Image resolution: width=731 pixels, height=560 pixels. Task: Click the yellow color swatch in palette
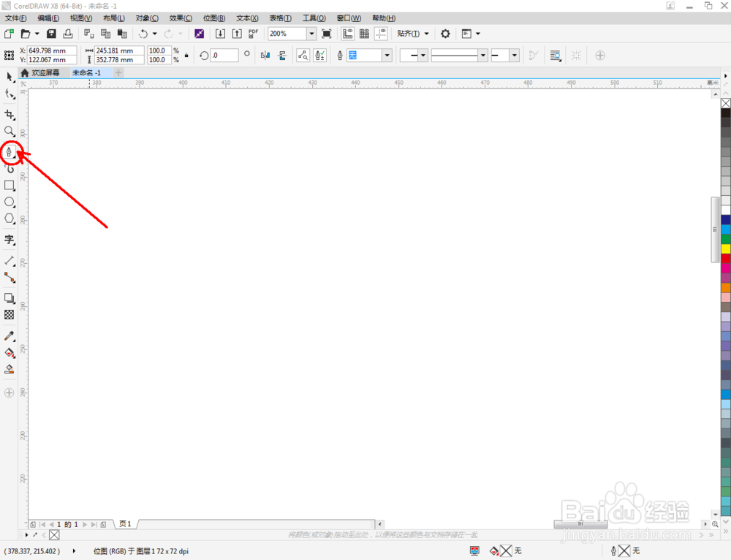725,249
